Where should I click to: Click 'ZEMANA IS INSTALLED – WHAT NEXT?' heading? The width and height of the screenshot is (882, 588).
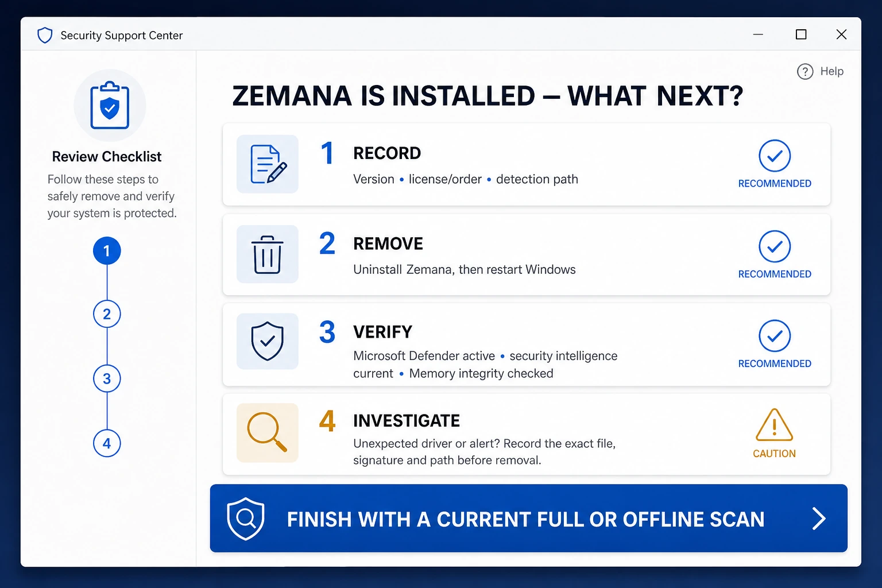[x=488, y=96]
